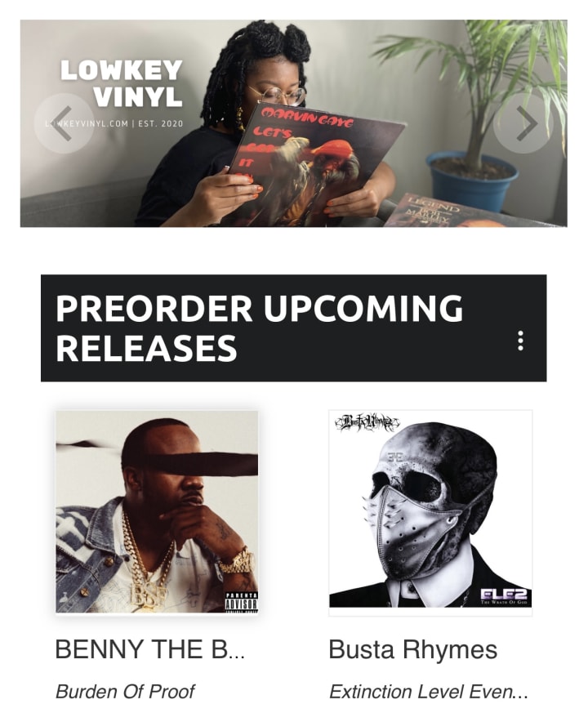Open the Burden Of Proof album link
The height and width of the screenshot is (722, 588).
click(x=125, y=692)
